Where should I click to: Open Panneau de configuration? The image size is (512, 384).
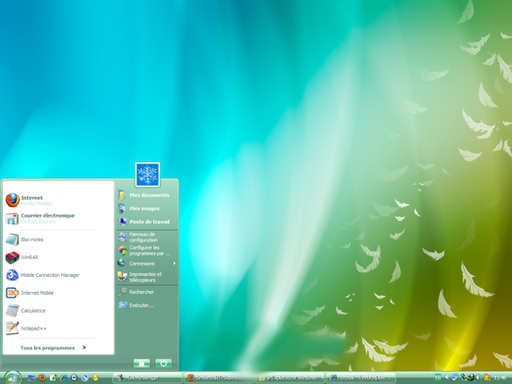point(147,237)
